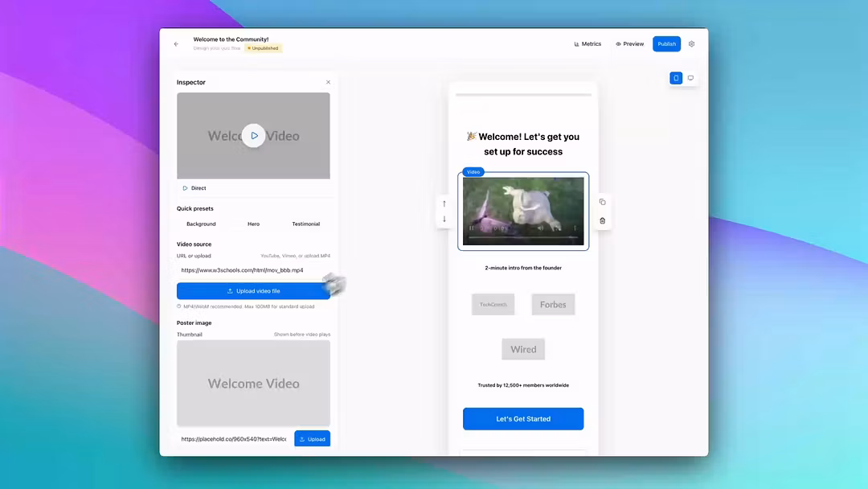The height and width of the screenshot is (489, 868).
Task: Click the video player progress bar
Action: pyautogui.click(x=522, y=238)
